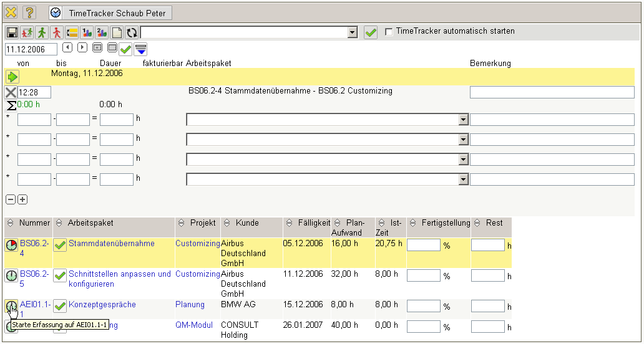Click the green arrow on Montag row

click(x=12, y=77)
